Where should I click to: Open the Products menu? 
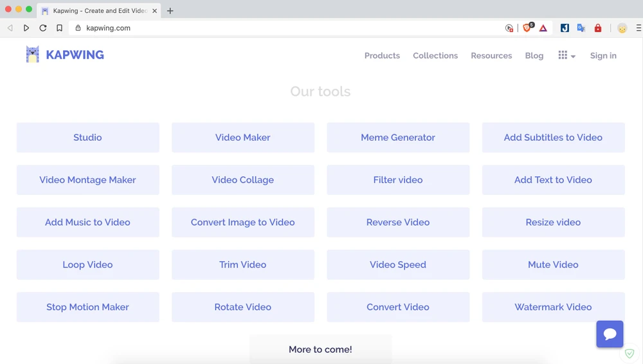(382, 56)
